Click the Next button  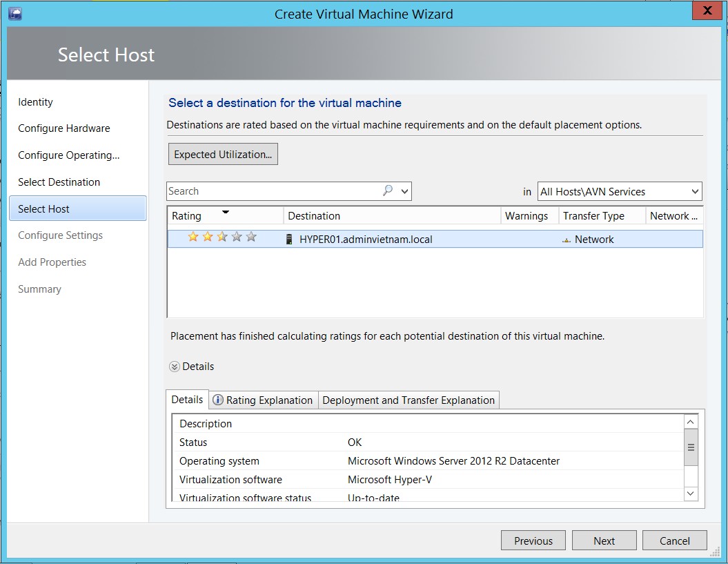(x=604, y=541)
